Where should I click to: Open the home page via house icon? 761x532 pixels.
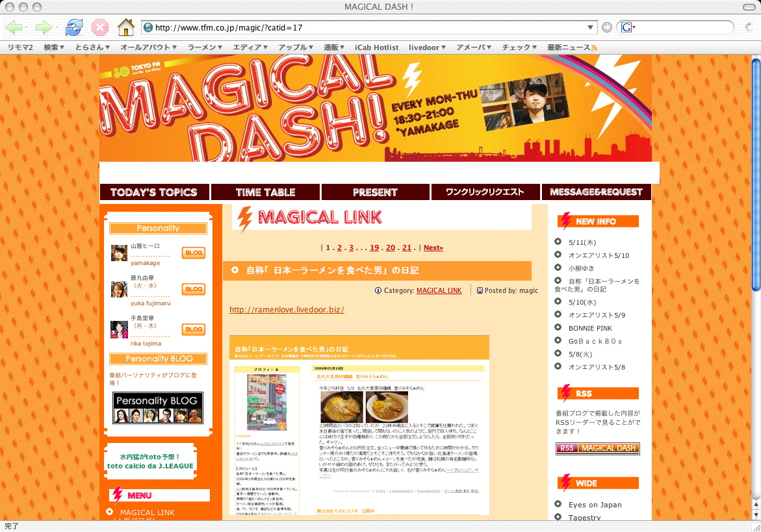pyautogui.click(x=125, y=27)
